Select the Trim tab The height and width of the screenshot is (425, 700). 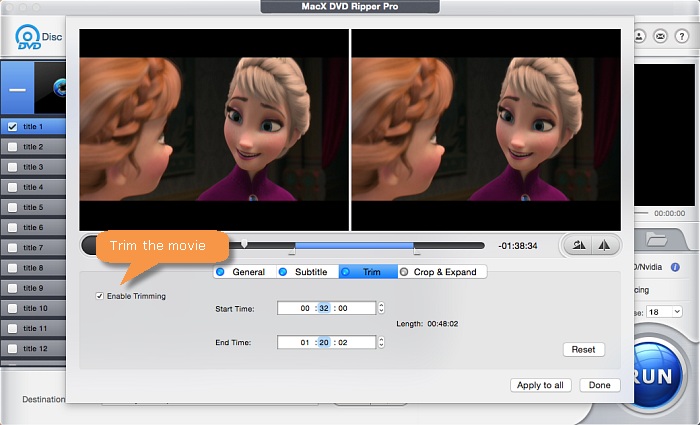[x=368, y=272]
